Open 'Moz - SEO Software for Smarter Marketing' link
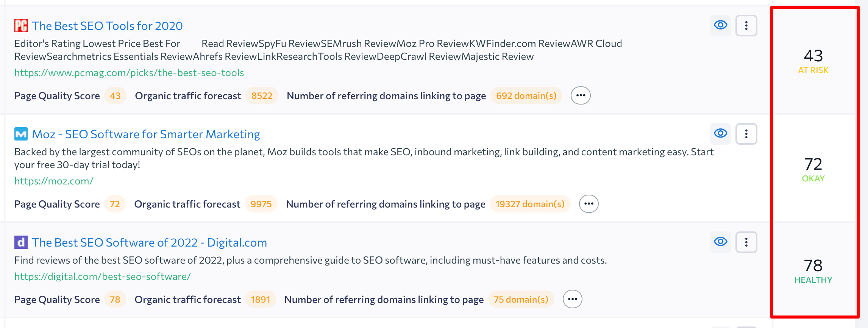This screenshot has width=868, height=328. tap(146, 134)
